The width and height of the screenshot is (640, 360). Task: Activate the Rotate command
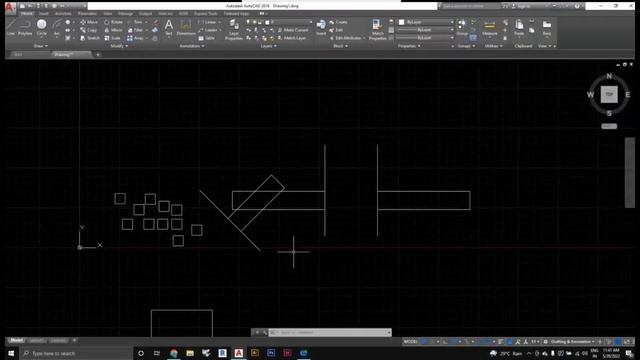click(x=113, y=22)
